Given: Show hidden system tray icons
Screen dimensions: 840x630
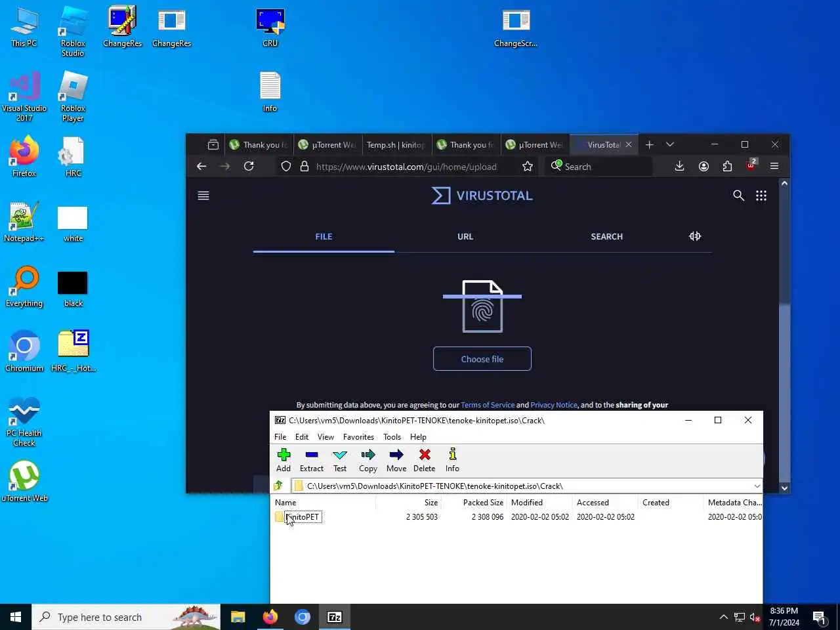Looking at the screenshot, I should click(723, 617).
